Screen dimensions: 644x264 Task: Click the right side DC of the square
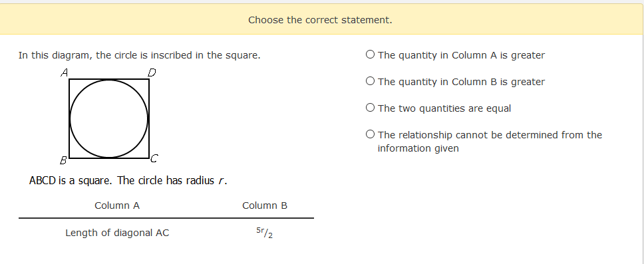148,118
